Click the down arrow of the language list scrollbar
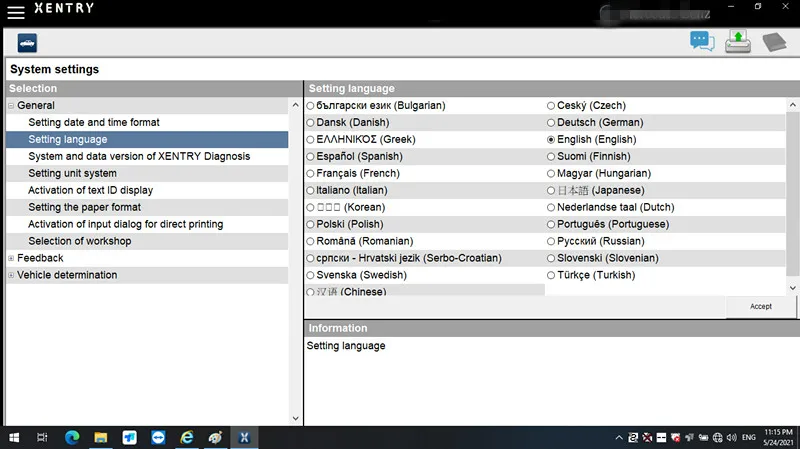 point(792,288)
